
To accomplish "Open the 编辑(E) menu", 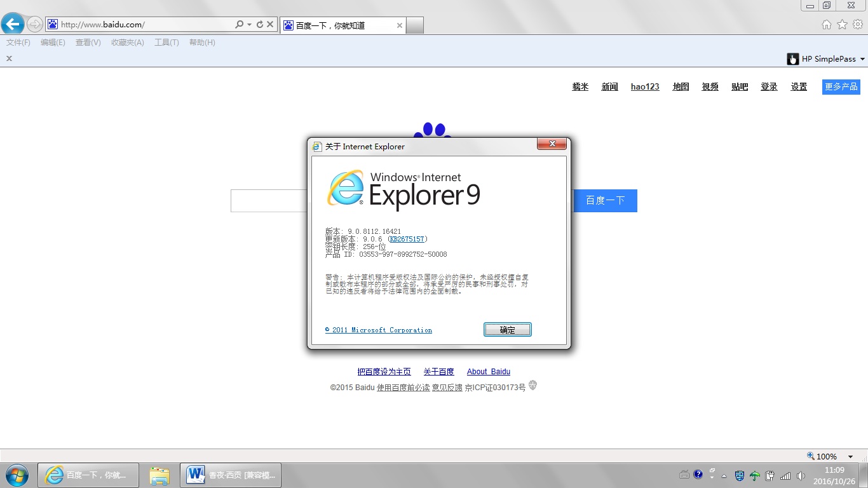I will coord(53,43).
